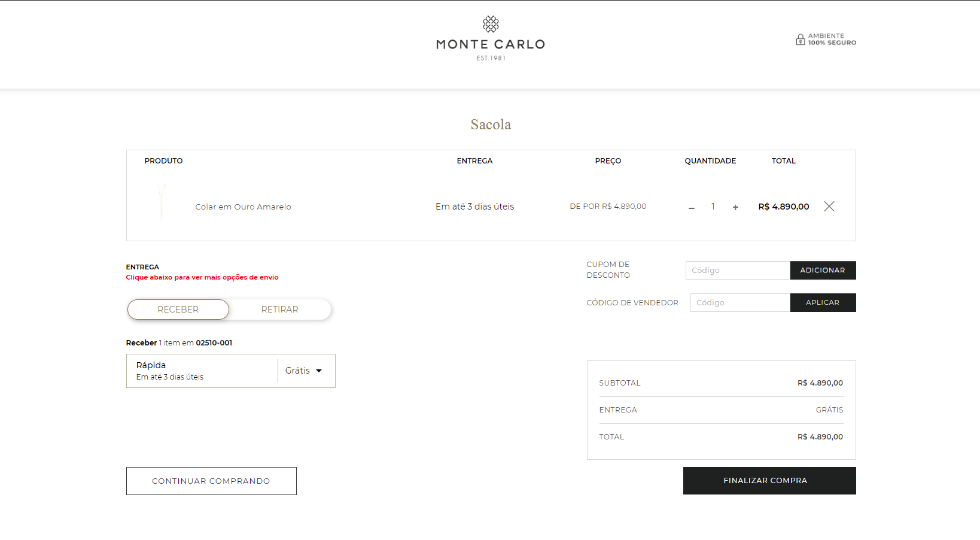Click the discount coupon code field
Image resolution: width=980 pixels, height=540 pixels.
[x=738, y=271]
